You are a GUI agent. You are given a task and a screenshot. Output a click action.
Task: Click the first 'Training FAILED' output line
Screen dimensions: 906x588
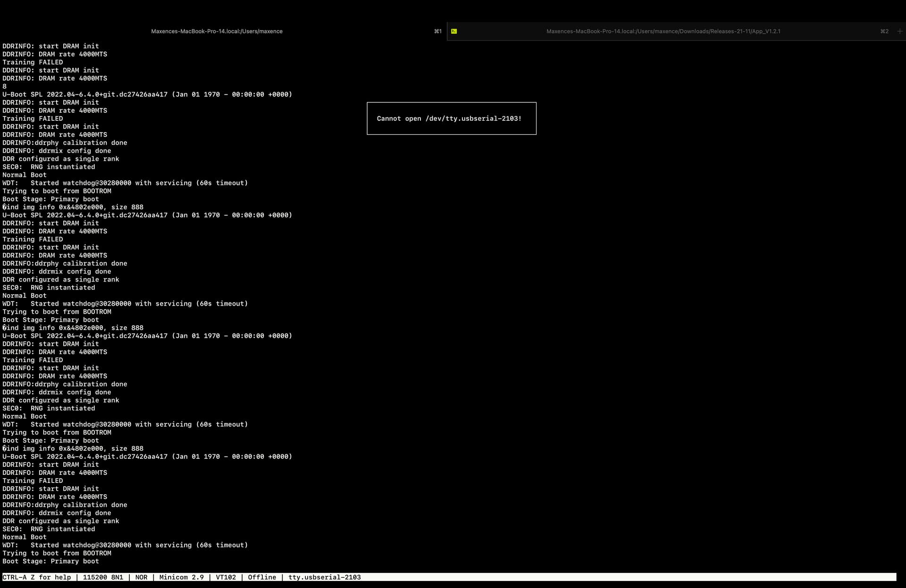(33, 62)
